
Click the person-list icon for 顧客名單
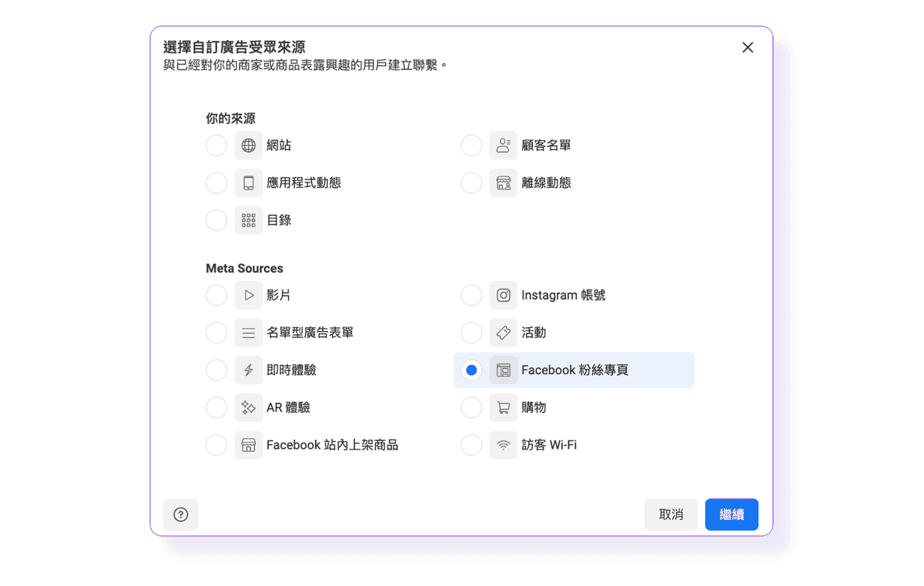(504, 146)
